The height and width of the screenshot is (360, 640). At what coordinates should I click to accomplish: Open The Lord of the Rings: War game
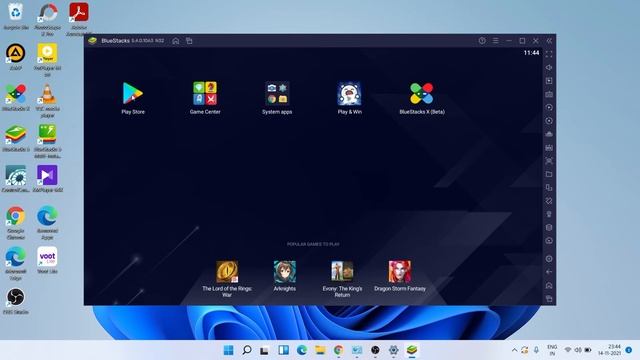pyautogui.click(x=227, y=279)
